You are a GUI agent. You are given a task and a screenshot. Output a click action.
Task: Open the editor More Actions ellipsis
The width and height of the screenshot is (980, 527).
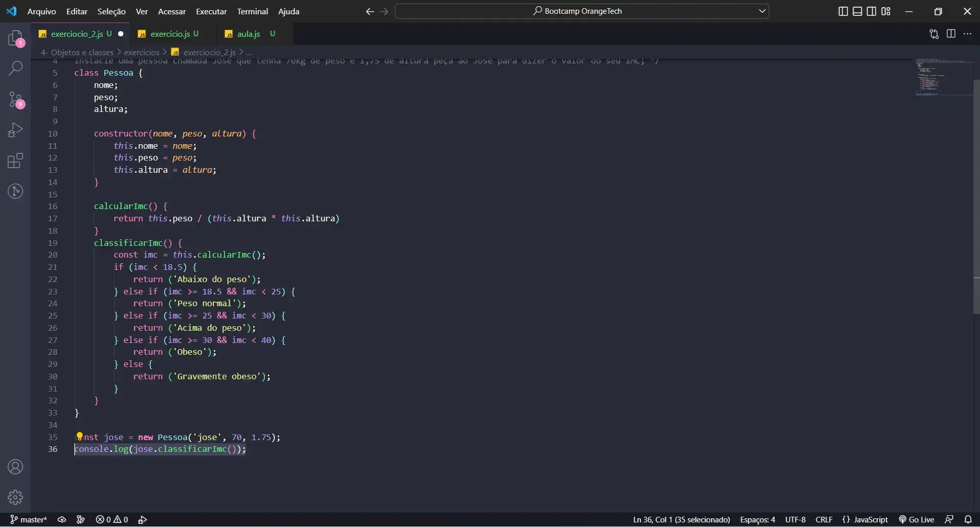point(967,34)
